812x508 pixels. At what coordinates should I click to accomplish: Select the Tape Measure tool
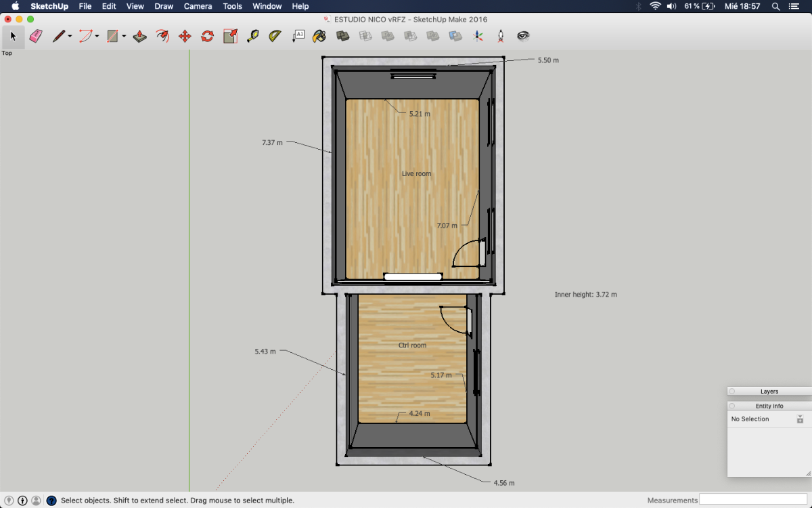point(253,36)
